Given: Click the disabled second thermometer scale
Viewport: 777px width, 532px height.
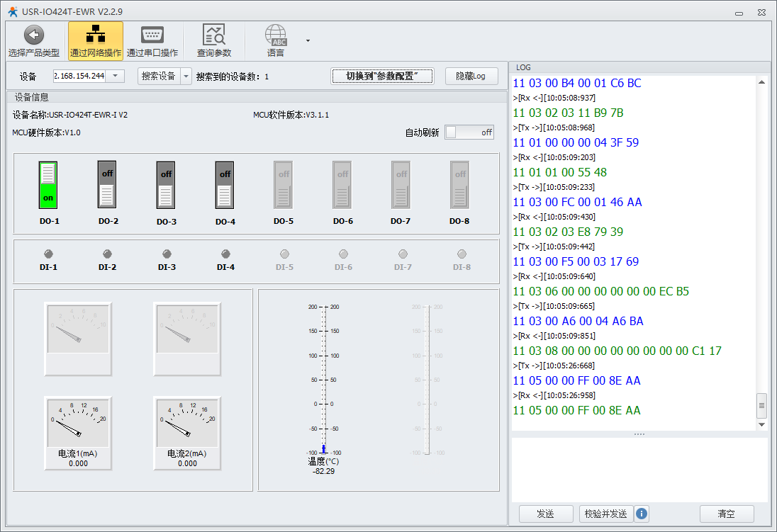Looking at the screenshot, I should (x=429, y=380).
